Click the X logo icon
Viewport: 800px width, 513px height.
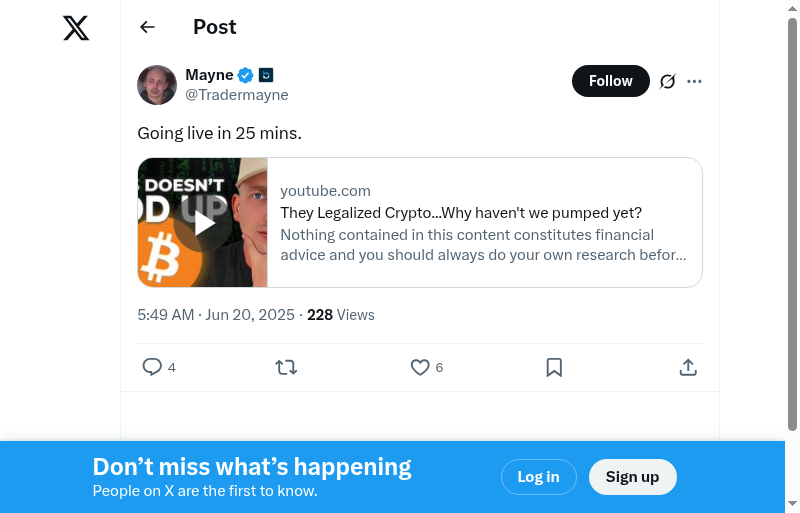76,28
